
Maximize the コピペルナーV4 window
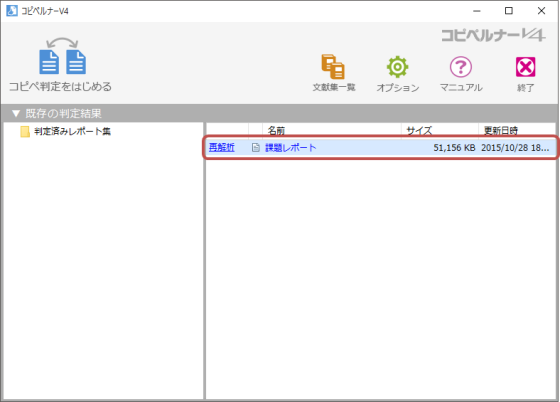tap(509, 11)
